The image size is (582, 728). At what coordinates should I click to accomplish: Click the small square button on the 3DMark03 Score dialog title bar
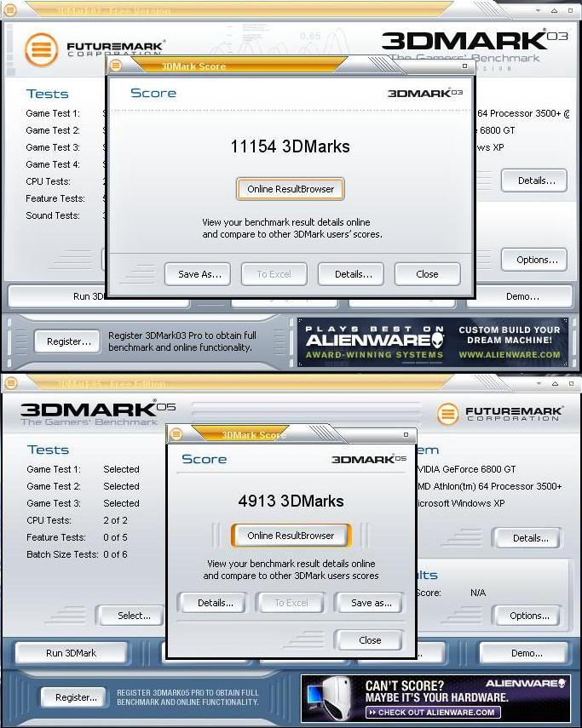click(x=464, y=66)
